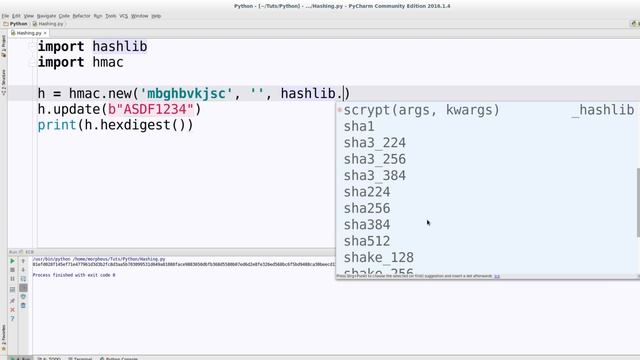
Task: Open the View menu
Action: (x=29, y=16)
